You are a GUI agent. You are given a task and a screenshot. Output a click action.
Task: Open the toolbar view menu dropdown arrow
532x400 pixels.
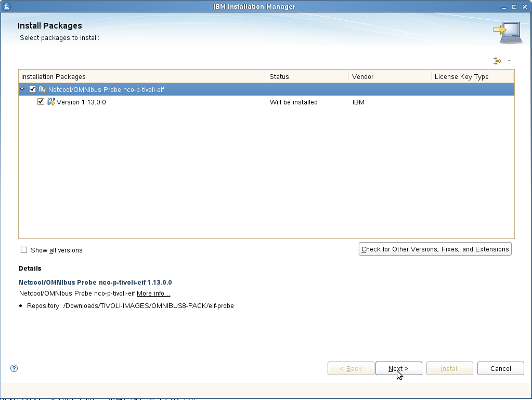[509, 61]
